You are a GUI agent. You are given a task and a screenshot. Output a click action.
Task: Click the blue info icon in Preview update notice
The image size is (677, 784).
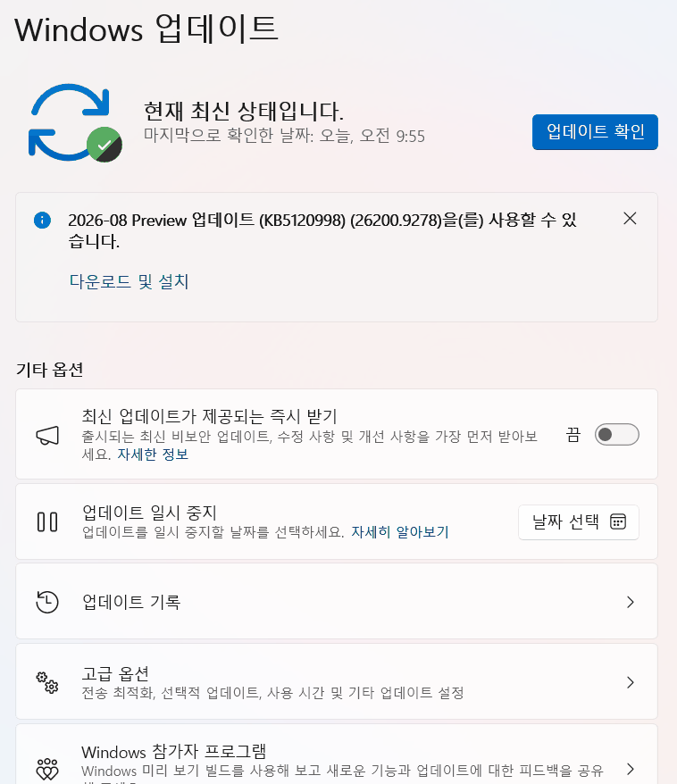[43, 220]
